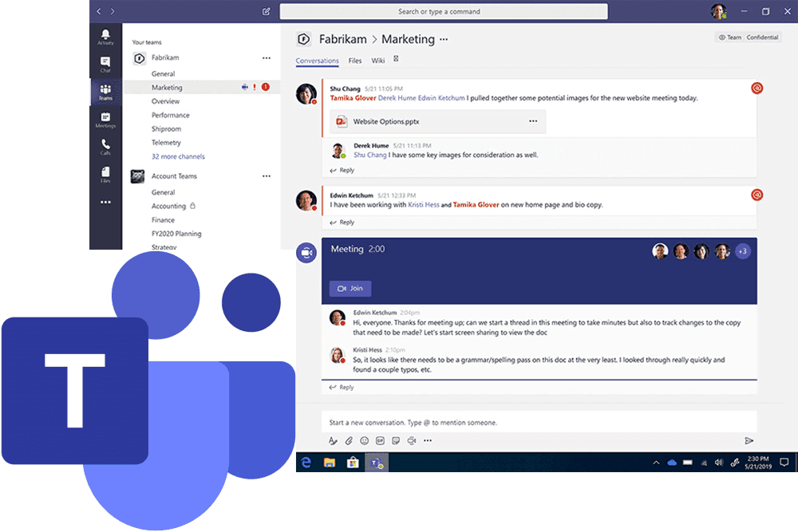Open Fabrikam team more options
The height and width of the screenshot is (532, 798).
(x=267, y=58)
